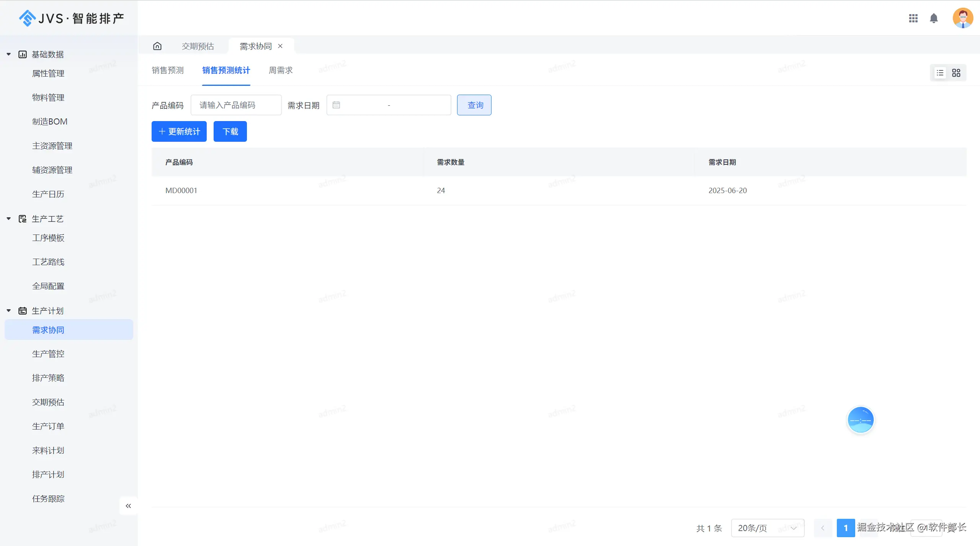Collapse the 生产工艺 menu group
This screenshot has height=546, width=980.
click(8, 219)
